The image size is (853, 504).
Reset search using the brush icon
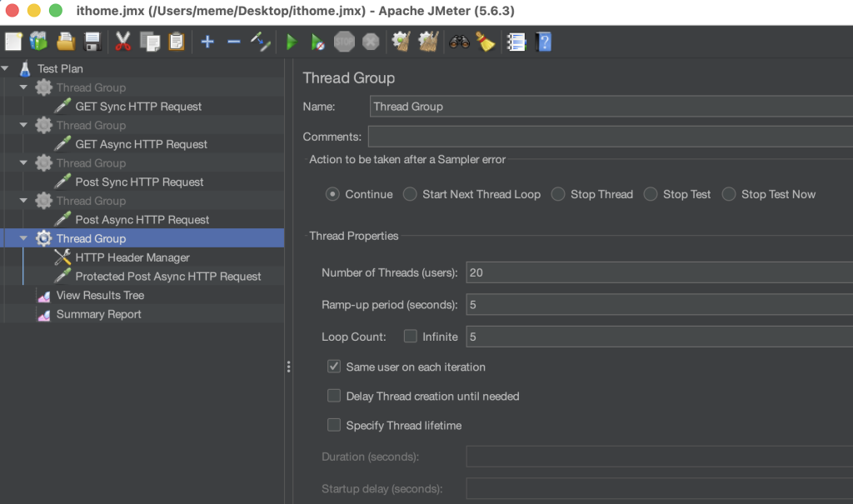point(486,42)
